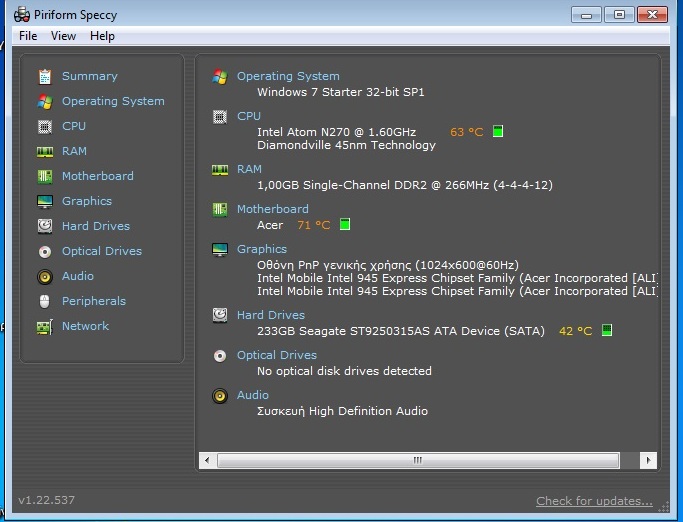The image size is (683, 522).
Task: Open Graphics section from sidebar
Action: (x=87, y=201)
